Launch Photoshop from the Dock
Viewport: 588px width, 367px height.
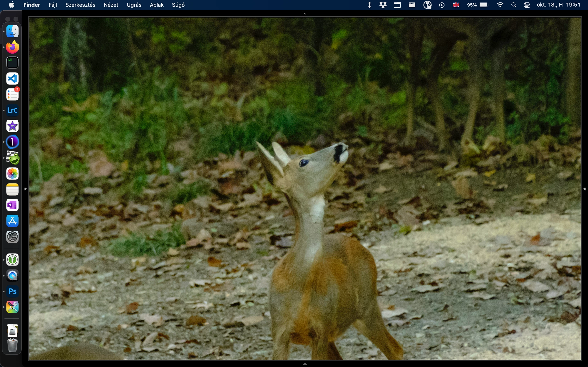pyautogui.click(x=12, y=291)
